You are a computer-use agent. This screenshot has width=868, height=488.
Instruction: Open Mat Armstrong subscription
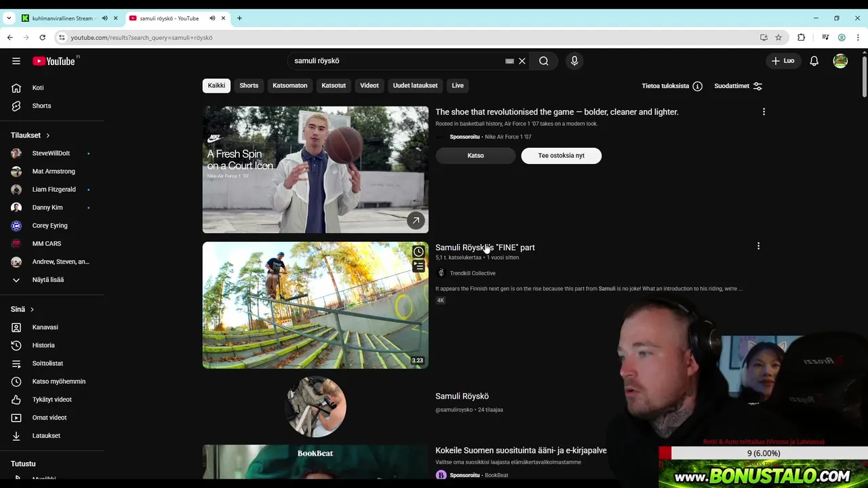[54, 171]
